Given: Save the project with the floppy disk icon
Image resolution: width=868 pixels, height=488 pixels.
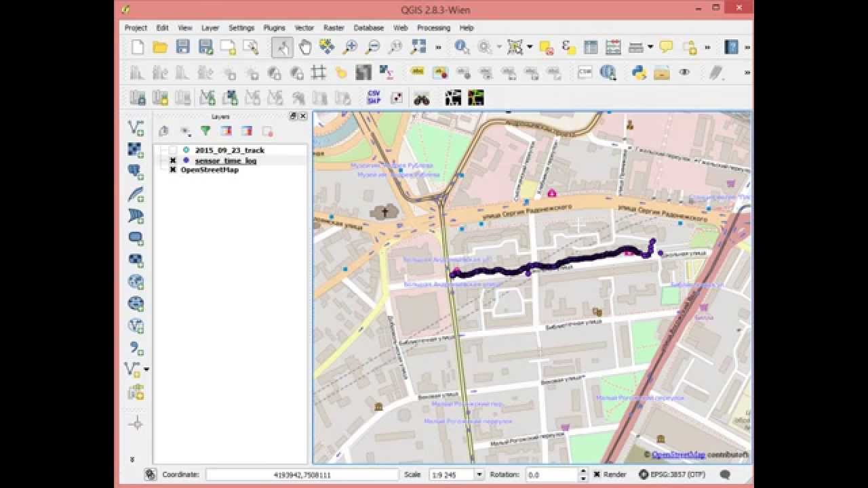Looking at the screenshot, I should point(182,47).
